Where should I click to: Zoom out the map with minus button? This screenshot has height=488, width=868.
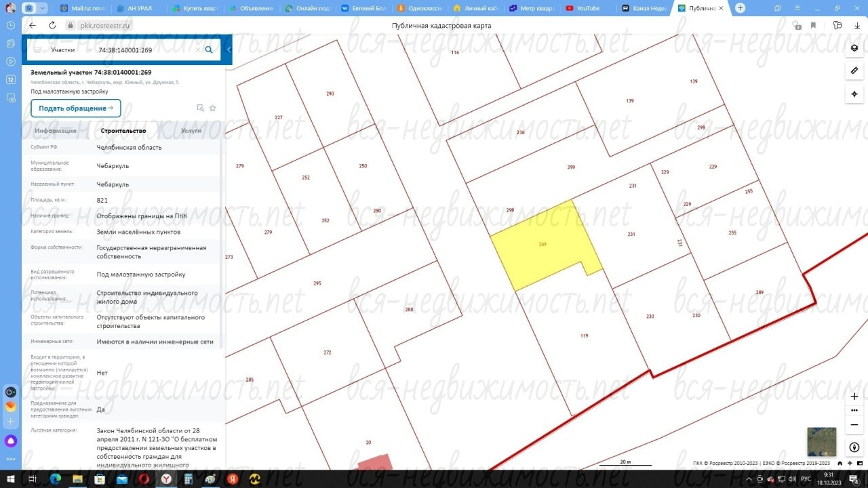tap(854, 425)
